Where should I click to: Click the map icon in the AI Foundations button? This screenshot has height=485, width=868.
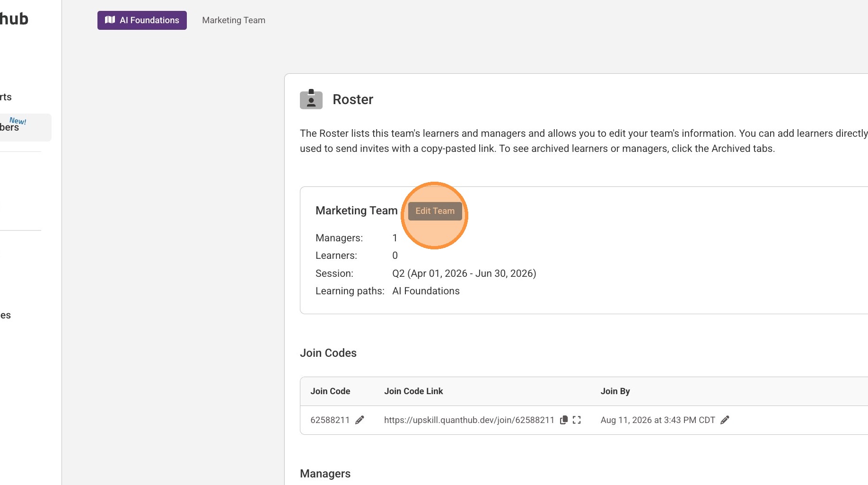[x=110, y=20]
